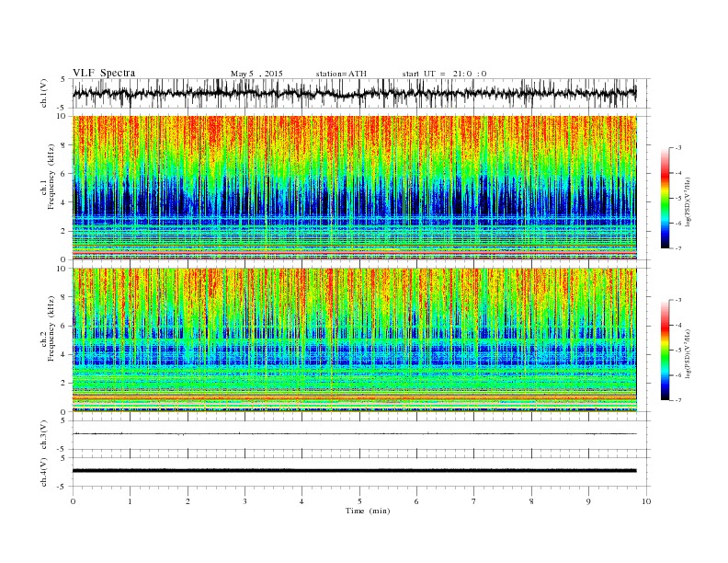Click the ch.1 frequency tick label '6'
Viewport: 728px width, 563px height.
[63, 173]
